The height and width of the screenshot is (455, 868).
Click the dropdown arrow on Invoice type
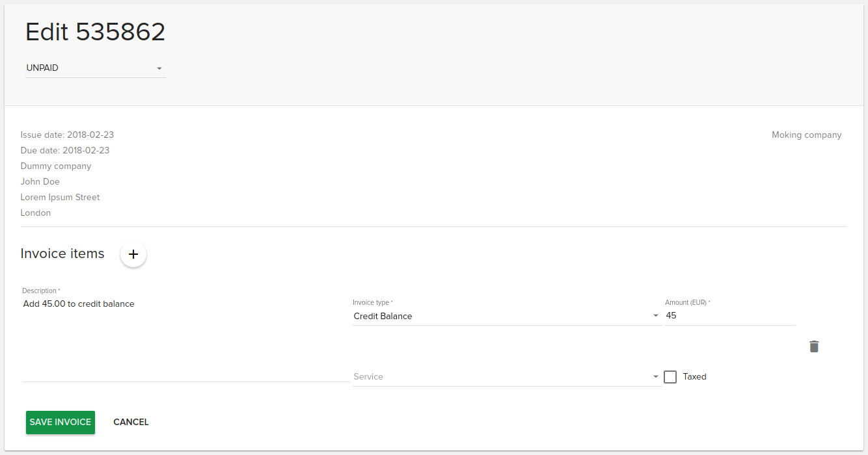(x=656, y=315)
